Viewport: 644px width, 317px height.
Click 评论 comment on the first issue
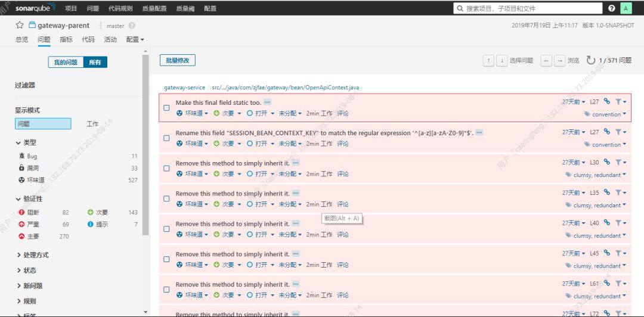click(x=342, y=113)
